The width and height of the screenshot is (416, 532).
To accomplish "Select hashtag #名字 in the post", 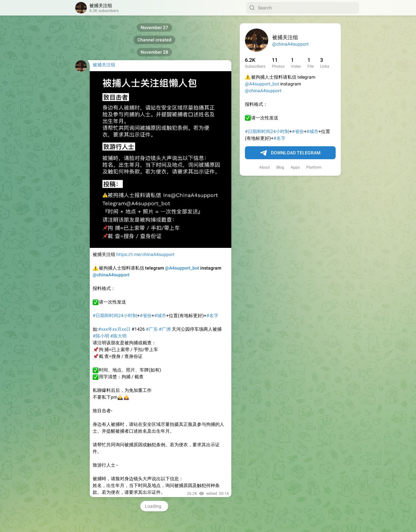I will tap(212, 316).
